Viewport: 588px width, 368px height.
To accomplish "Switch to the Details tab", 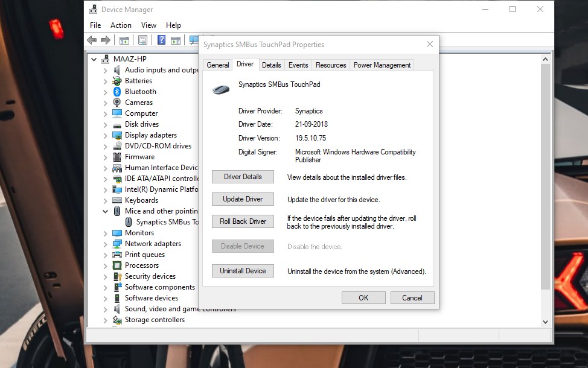I will coord(272,65).
